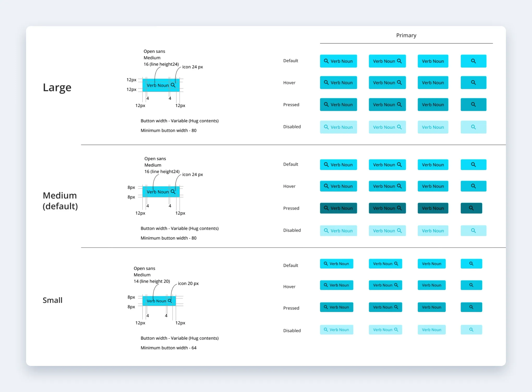Click Large Default Verb Noun button with trailing icon
532x392 pixels.
click(387, 61)
